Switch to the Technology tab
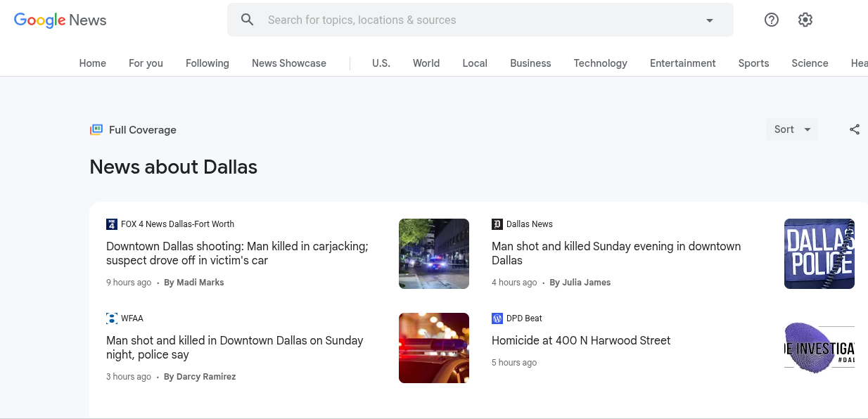The image size is (868, 419). click(600, 63)
